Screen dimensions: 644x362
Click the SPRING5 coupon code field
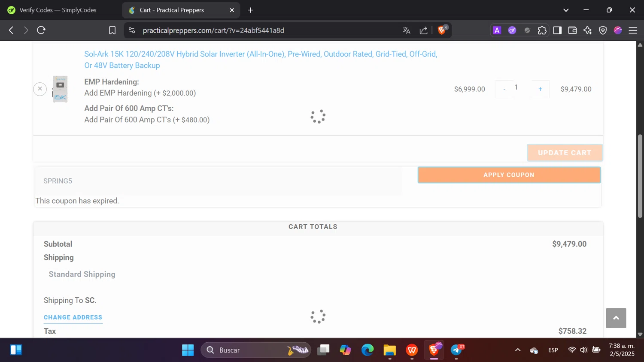219,181
